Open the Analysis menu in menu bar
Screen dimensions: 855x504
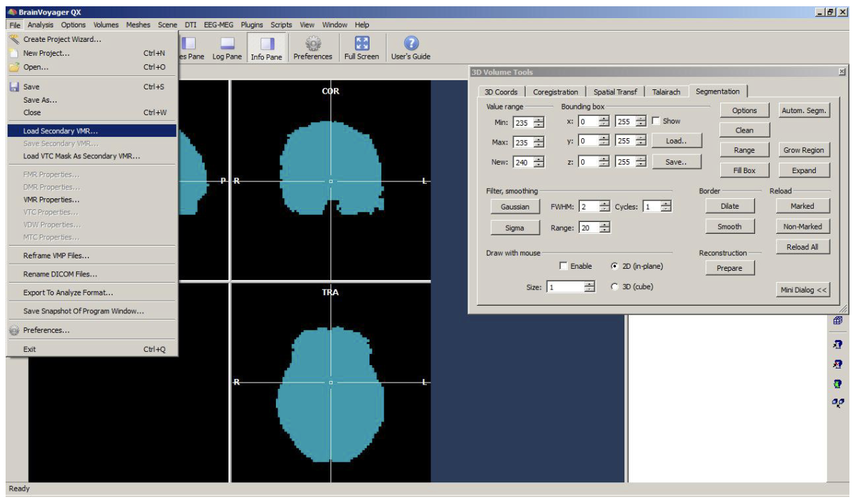(41, 25)
